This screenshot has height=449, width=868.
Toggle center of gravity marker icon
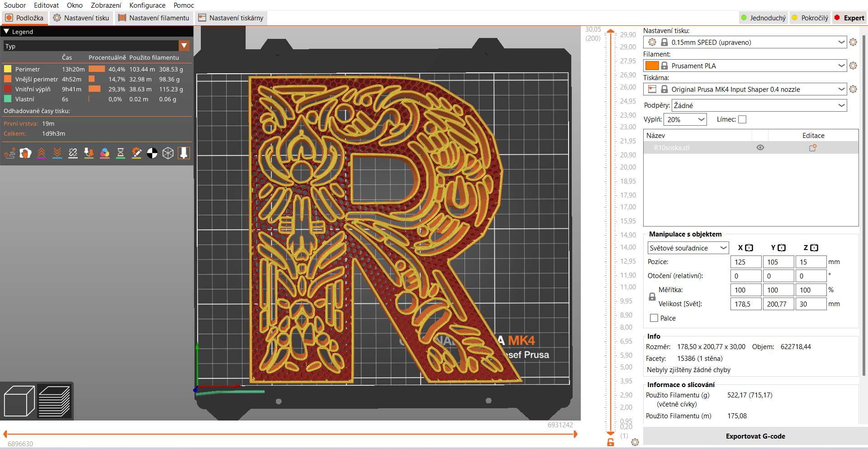coord(152,153)
